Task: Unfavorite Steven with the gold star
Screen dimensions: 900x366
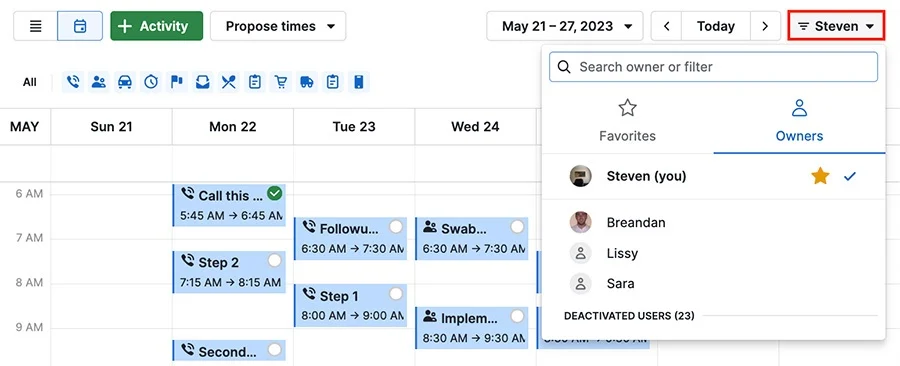Action: (820, 176)
